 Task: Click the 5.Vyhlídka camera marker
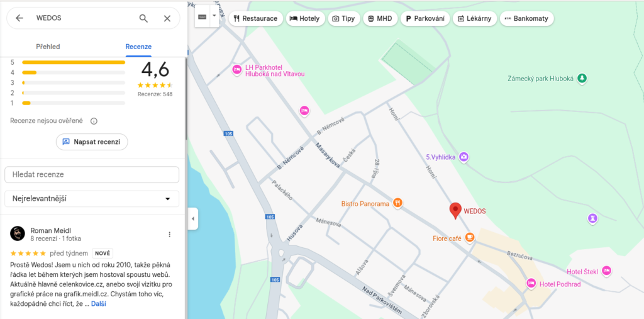464,157
